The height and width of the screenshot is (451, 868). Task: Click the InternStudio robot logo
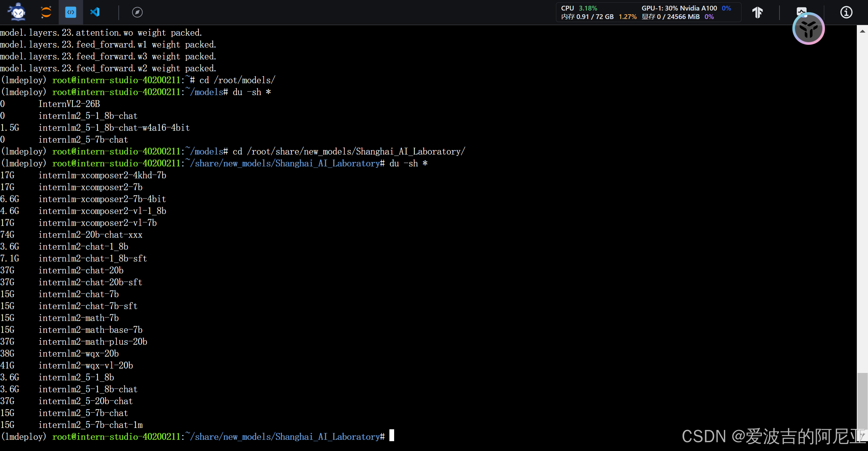[x=18, y=12]
